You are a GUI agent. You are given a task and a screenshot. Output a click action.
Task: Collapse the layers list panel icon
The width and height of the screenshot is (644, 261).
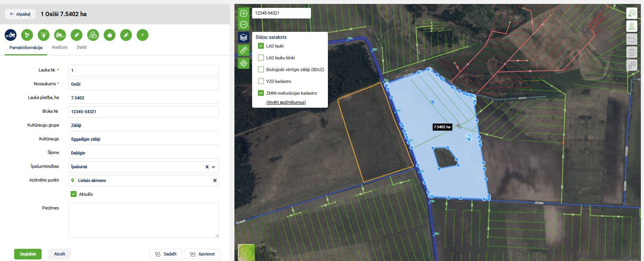point(243,37)
